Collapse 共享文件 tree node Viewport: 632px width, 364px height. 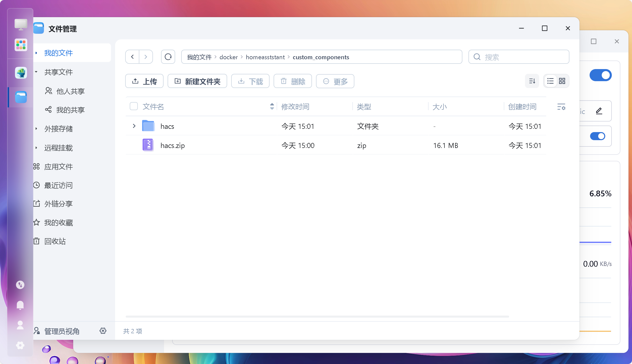coord(36,72)
